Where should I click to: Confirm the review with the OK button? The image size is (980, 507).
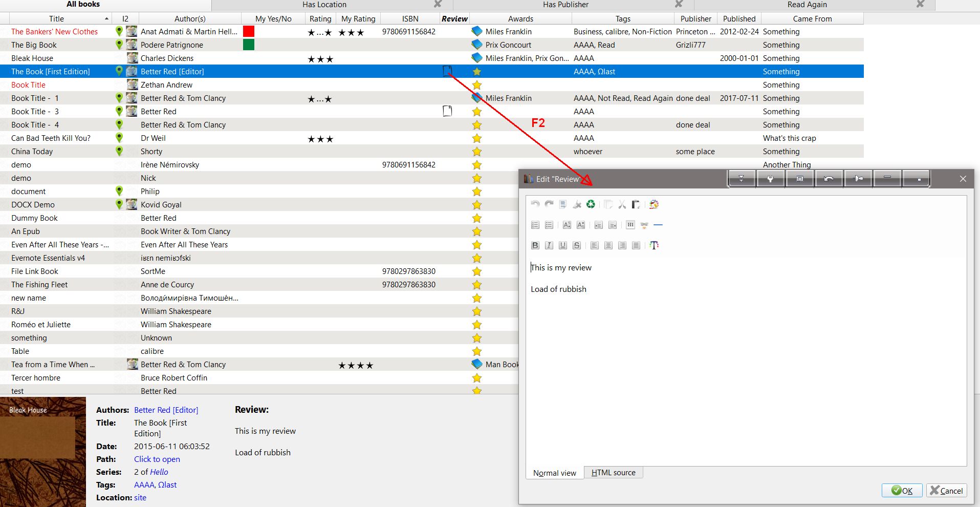click(902, 491)
